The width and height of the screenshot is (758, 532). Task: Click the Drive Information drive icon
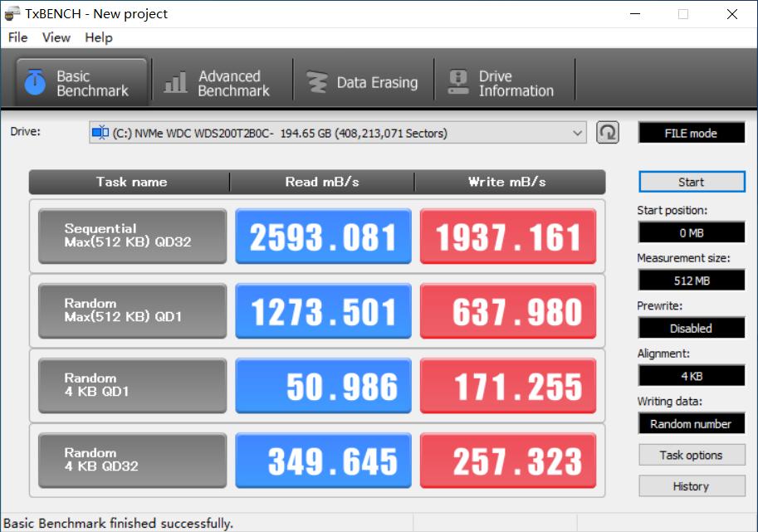tap(457, 80)
